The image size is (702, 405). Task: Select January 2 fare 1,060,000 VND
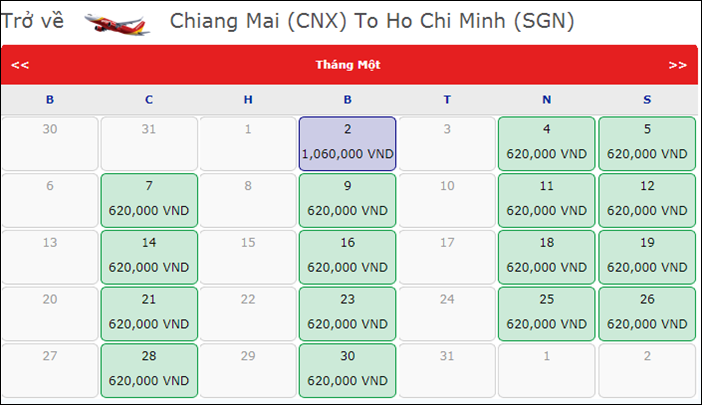[x=347, y=144]
